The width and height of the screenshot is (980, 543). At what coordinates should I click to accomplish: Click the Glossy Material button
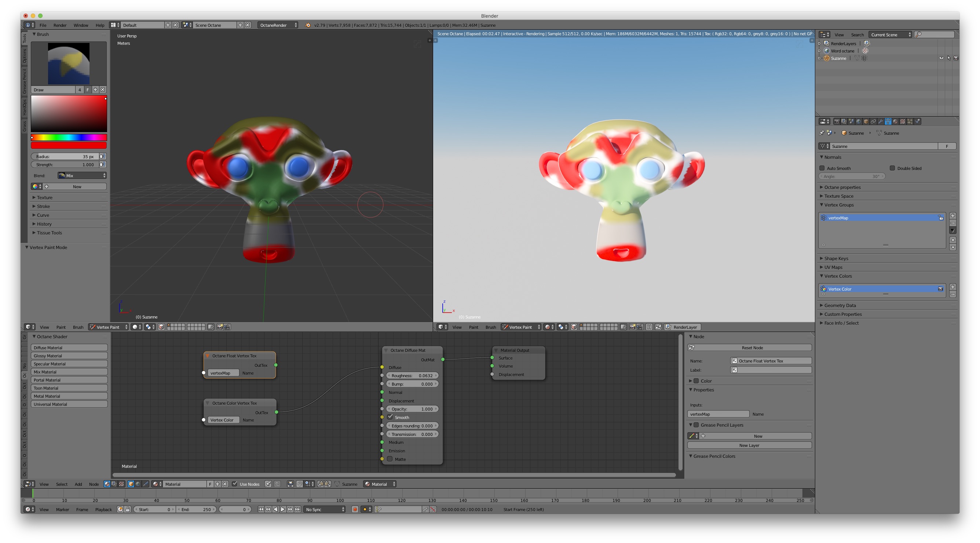point(69,356)
